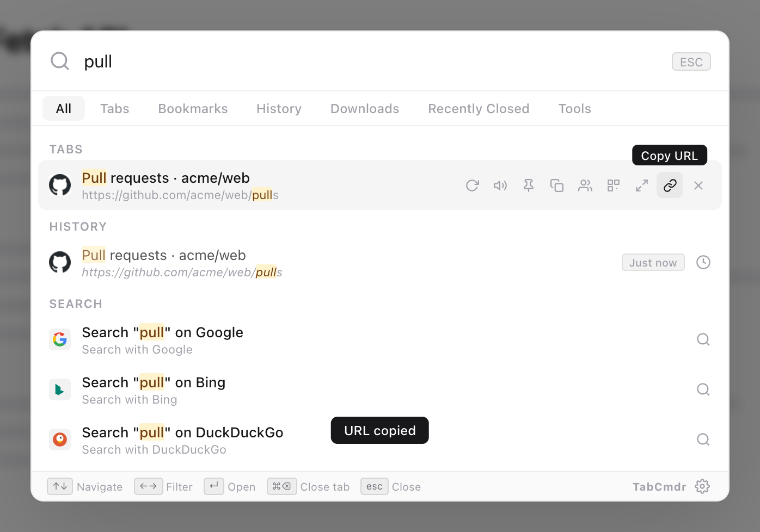Select Search "pull" on Google

pos(380,340)
